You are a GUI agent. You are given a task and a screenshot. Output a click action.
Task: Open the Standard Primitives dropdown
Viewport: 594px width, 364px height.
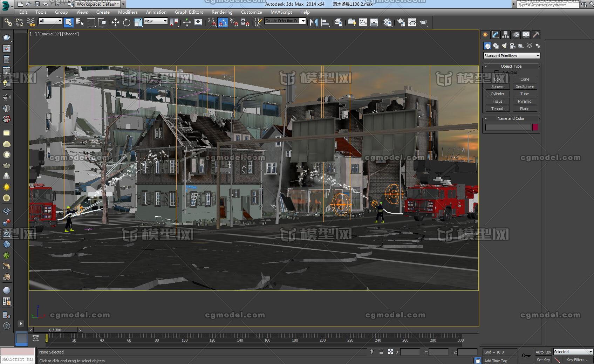point(511,56)
